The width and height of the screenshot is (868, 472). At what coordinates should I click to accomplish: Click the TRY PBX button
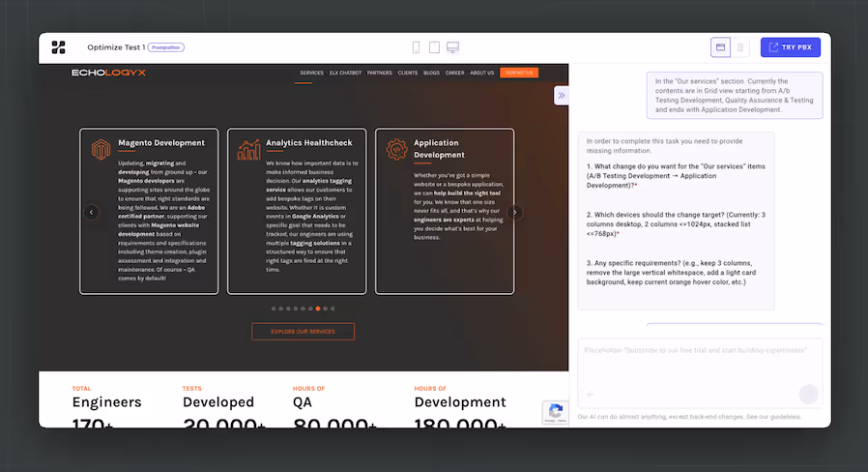790,47
